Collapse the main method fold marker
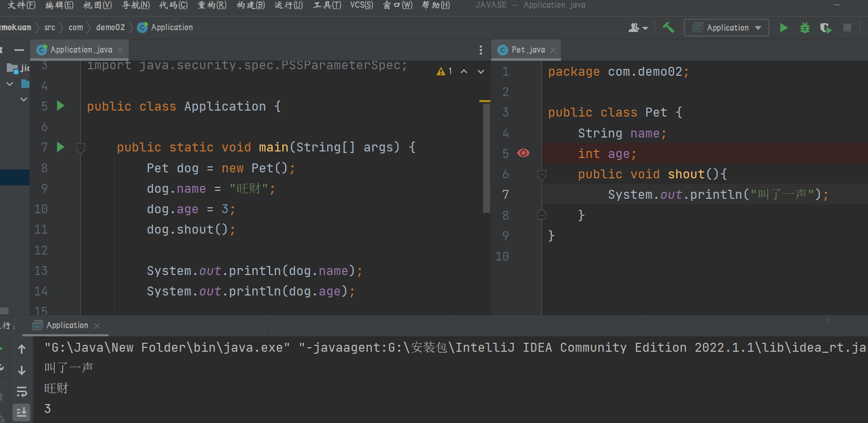This screenshot has width=868, height=423. click(81, 147)
